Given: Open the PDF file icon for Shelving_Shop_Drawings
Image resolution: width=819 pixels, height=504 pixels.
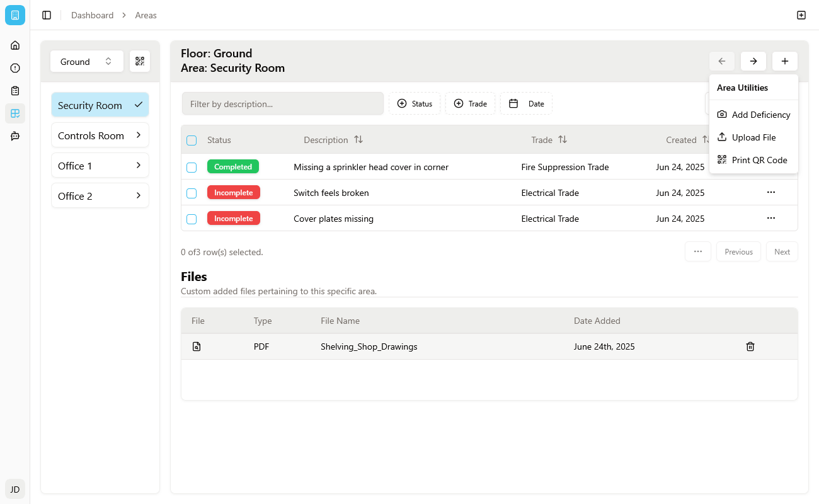Looking at the screenshot, I should tap(197, 346).
